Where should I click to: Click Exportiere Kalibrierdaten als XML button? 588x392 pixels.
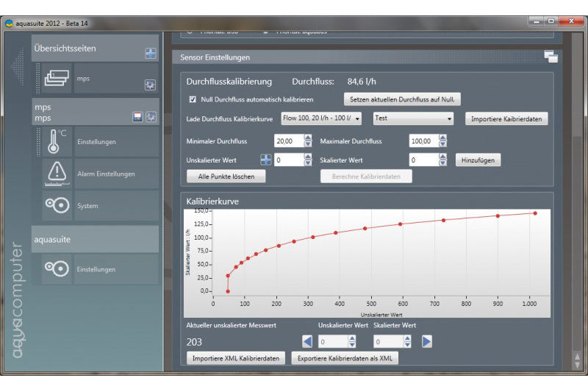[342, 359]
